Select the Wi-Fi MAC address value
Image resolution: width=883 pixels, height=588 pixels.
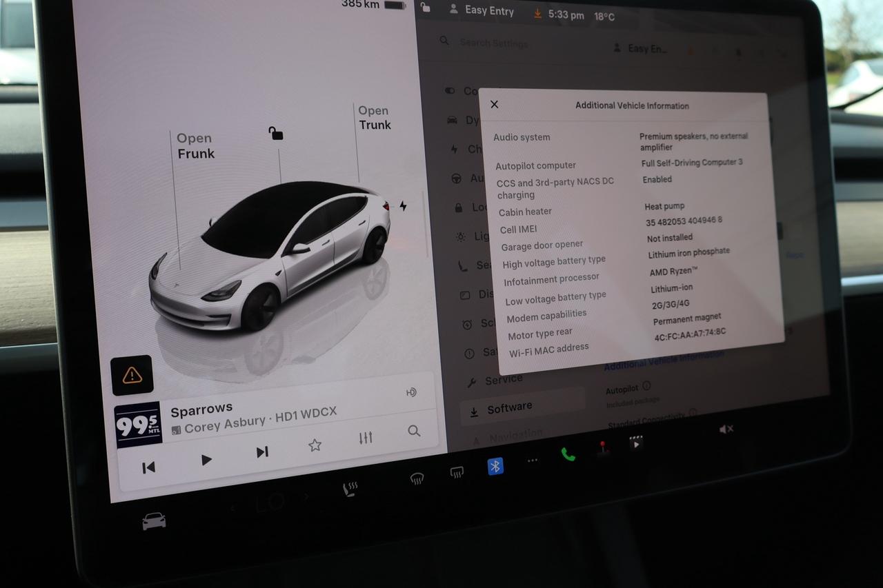tap(690, 336)
